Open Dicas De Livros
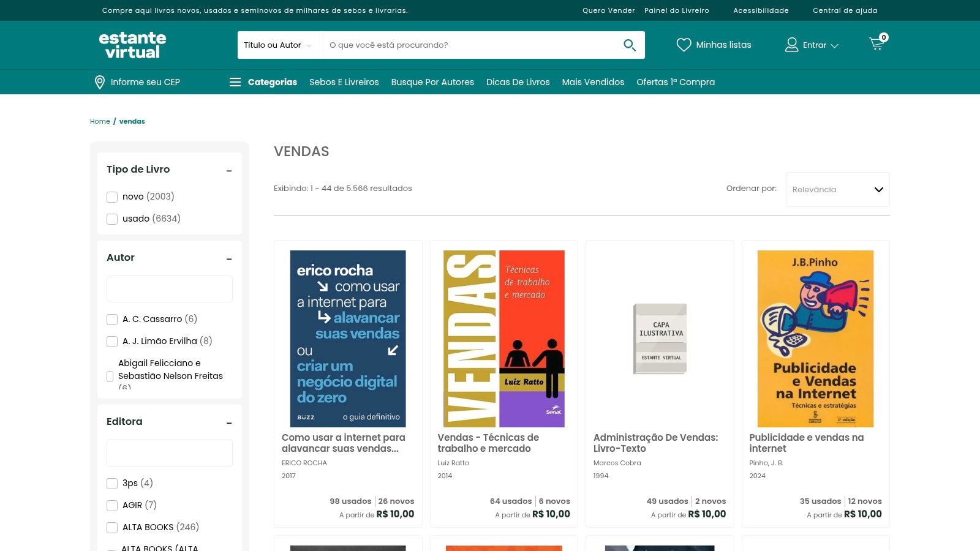This screenshot has height=551, width=980. [518, 82]
